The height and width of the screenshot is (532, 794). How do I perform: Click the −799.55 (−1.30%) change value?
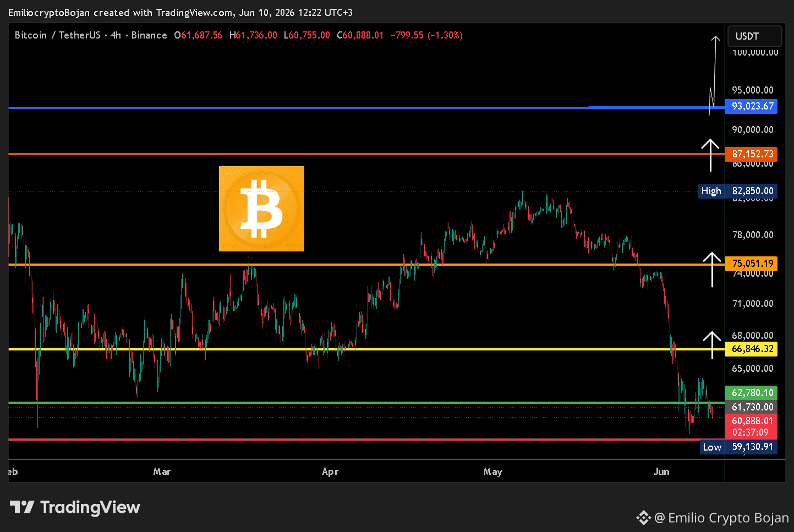coord(426,35)
